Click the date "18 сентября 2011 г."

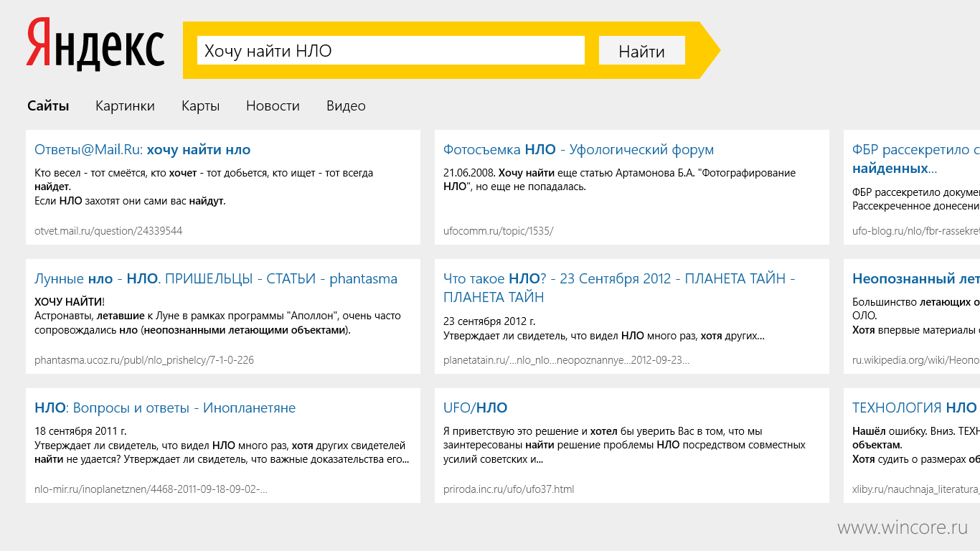(x=80, y=431)
